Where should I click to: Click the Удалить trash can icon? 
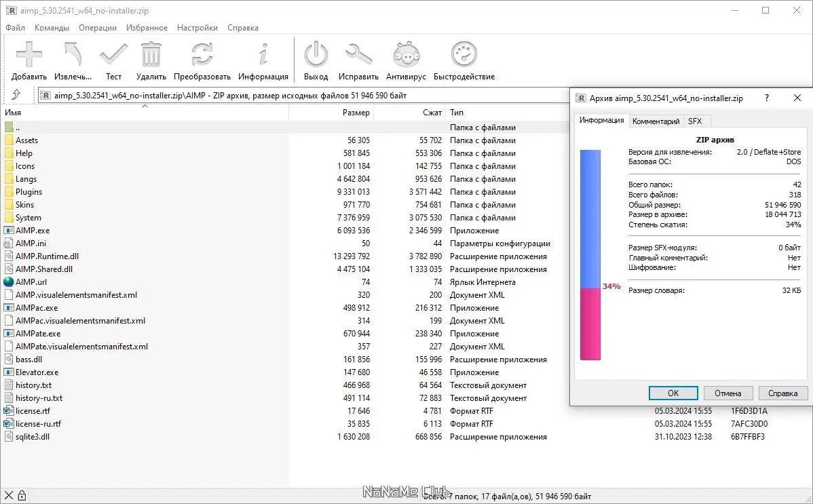point(151,54)
